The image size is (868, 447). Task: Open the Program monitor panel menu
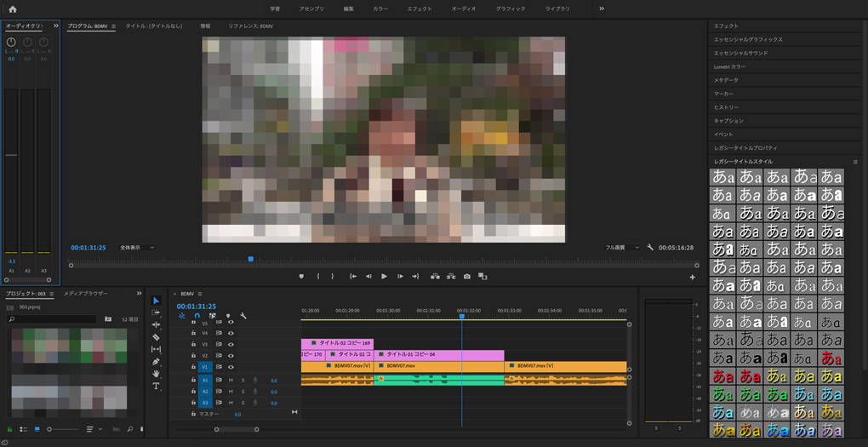pos(113,26)
